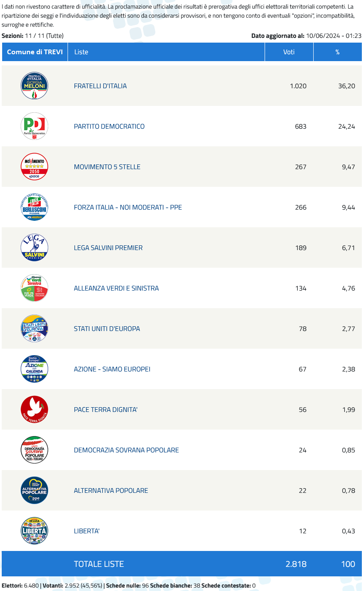Click the Stati Uniti d'Europa logo
This screenshot has height=591, width=364.
(x=34, y=328)
